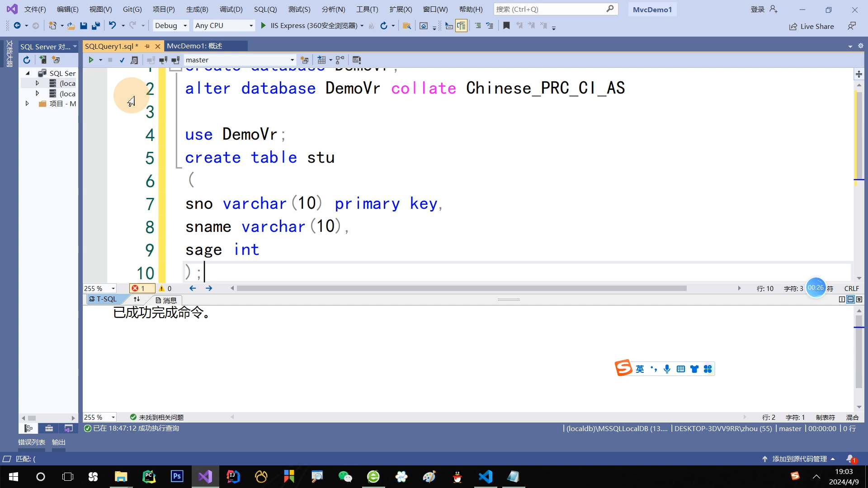Viewport: 868px width, 488px height.
Task: Click the Live Share button
Action: (x=811, y=26)
